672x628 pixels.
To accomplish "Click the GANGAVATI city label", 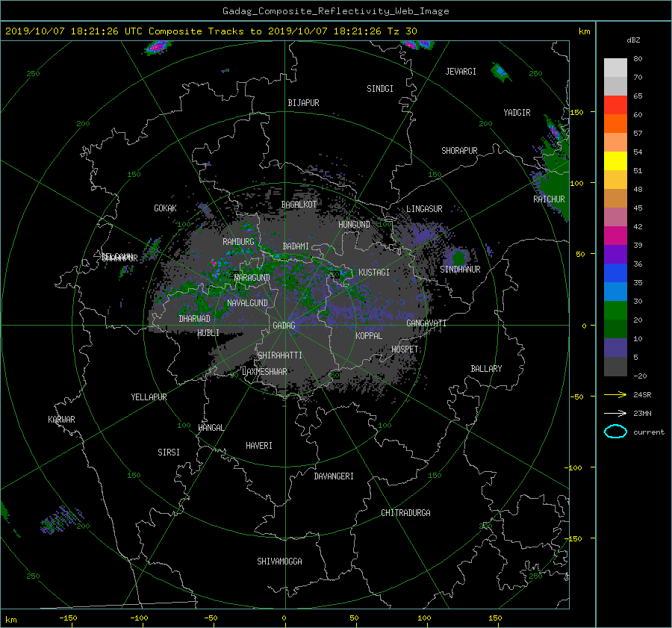I will pos(426,323).
